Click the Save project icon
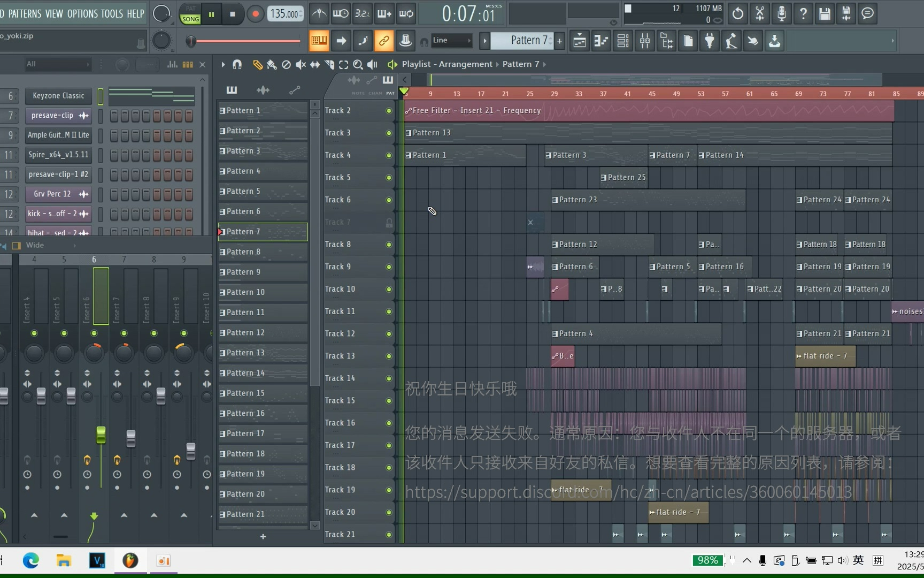This screenshot has height=578, width=924. pos(825,14)
